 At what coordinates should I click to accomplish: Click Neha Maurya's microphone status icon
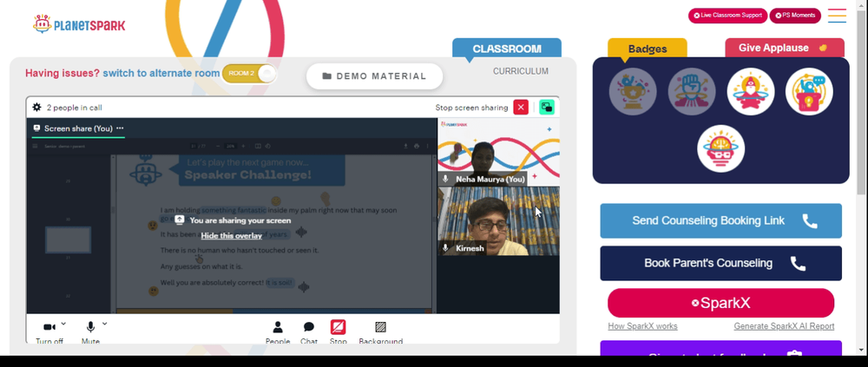coord(445,180)
